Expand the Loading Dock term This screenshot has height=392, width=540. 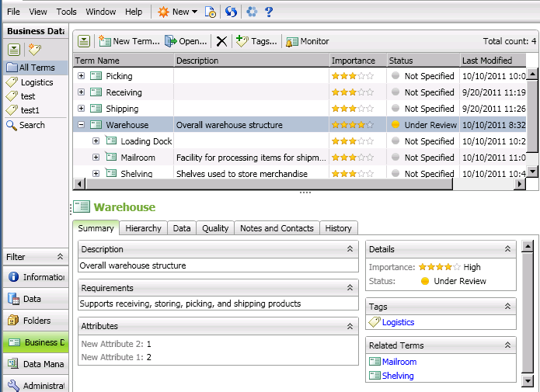click(x=96, y=141)
